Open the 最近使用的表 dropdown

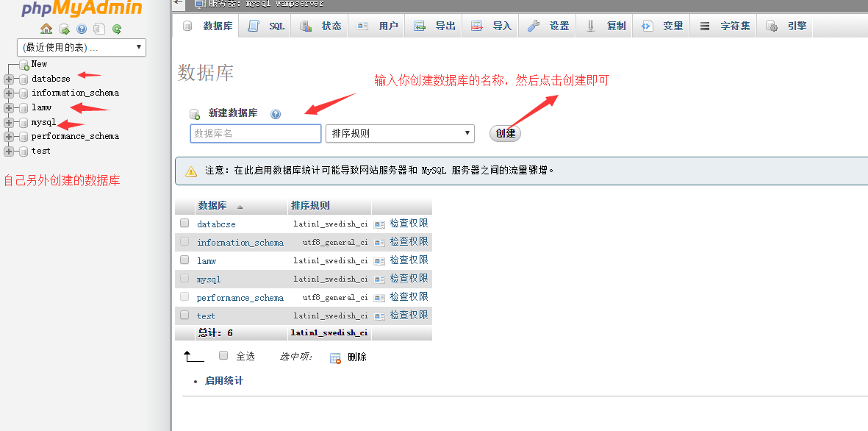click(x=82, y=47)
